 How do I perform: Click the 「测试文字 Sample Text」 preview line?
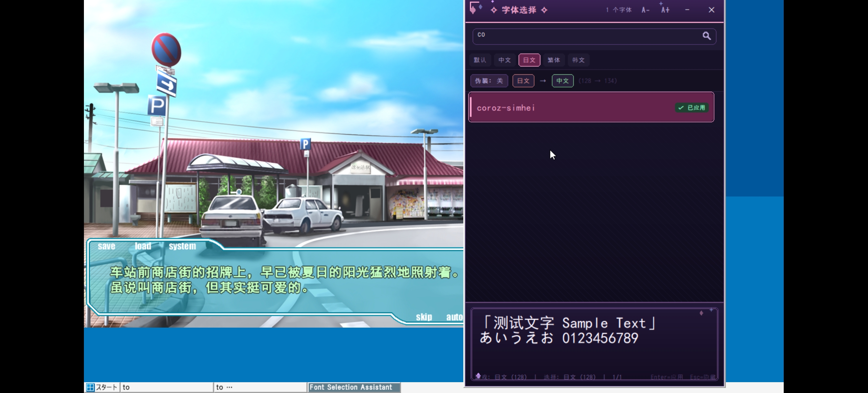[x=567, y=323]
